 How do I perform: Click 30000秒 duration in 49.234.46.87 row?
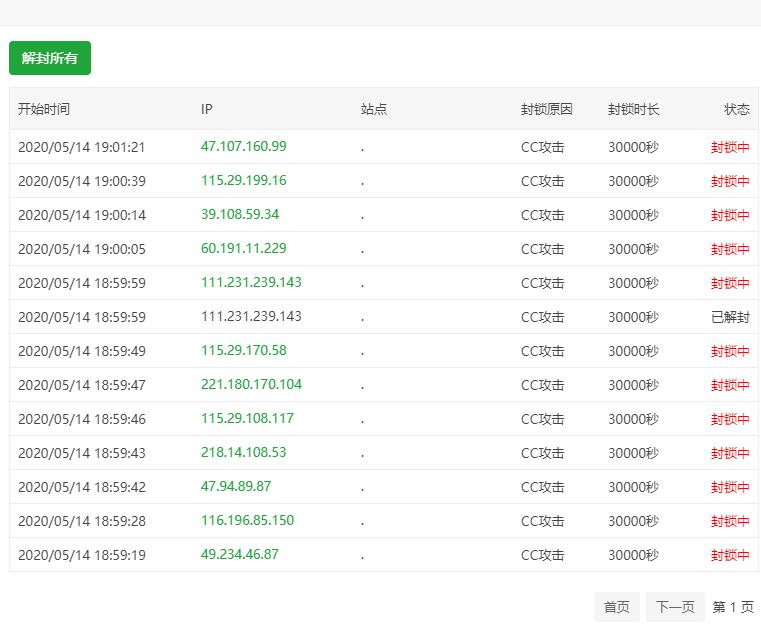pyautogui.click(x=633, y=555)
